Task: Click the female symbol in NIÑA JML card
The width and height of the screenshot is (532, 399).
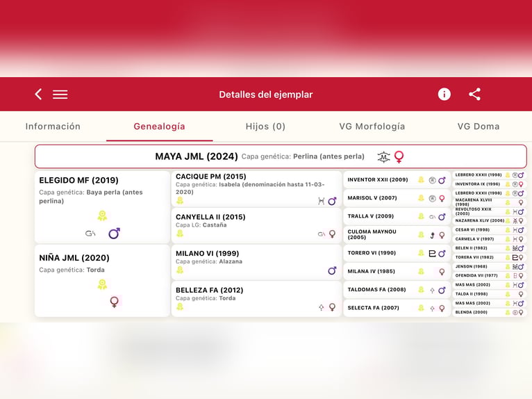Action: (x=114, y=302)
